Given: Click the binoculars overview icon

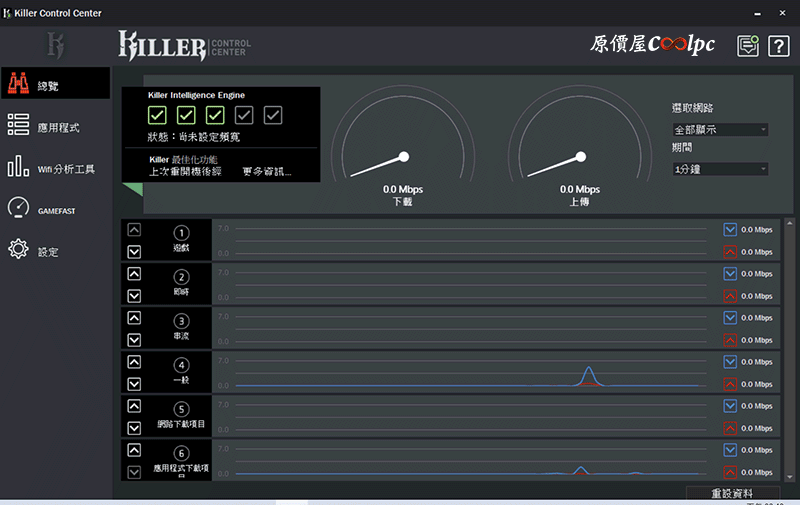Looking at the screenshot, I should coord(18,83).
